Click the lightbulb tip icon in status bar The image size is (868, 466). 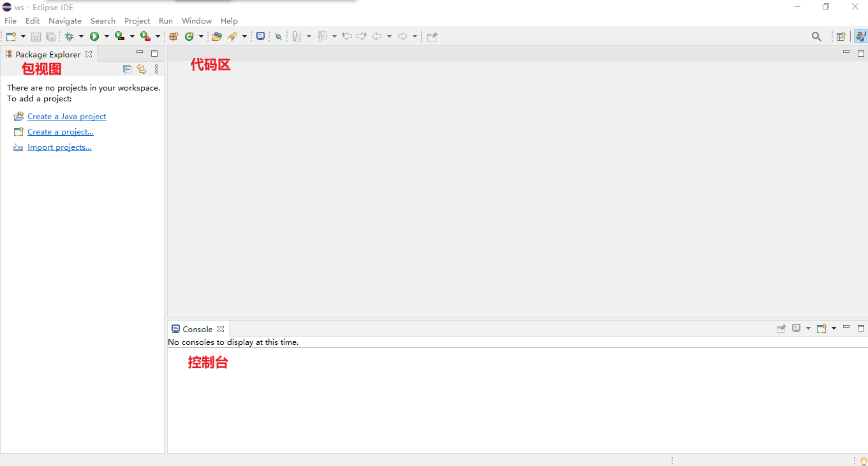coord(864,461)
